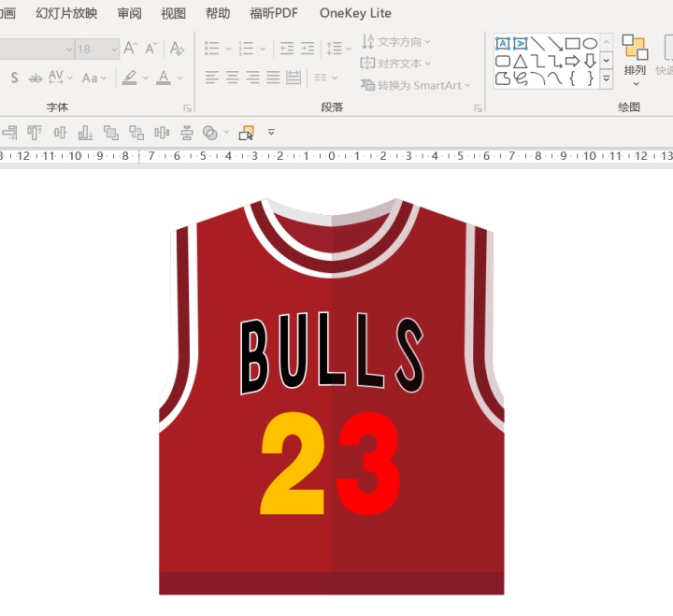Choose the rectangle shape in gallery
This screenshot has height=616, width=673.
coord(573,43)
